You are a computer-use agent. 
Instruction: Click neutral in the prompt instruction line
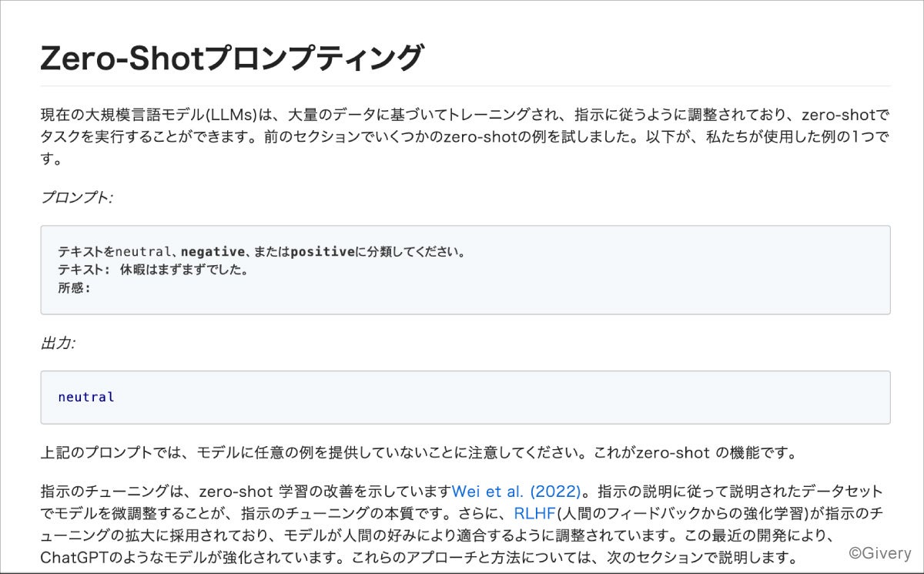coord(142,252)
